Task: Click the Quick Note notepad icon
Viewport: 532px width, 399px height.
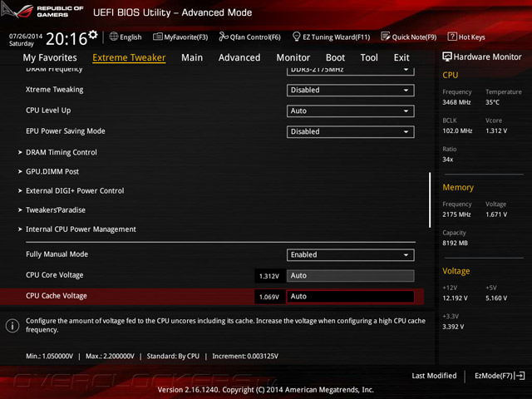Action: pyautogui.click(x=386, y=37)
